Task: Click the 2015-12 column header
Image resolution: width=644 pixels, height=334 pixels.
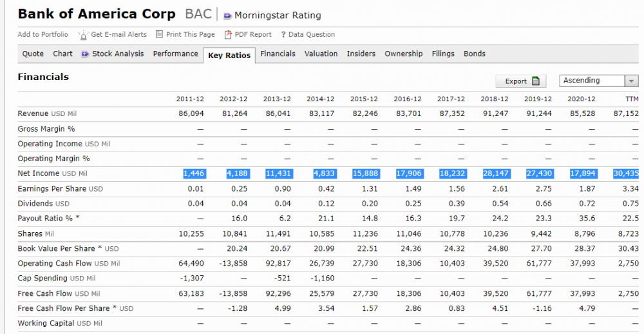Action: coord(364,99)
